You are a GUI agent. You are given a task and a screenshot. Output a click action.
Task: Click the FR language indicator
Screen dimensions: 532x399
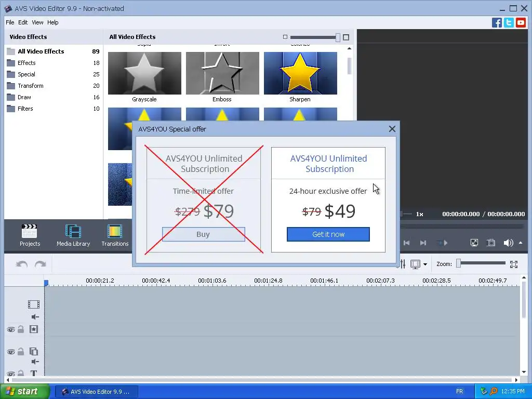click(459, 392)
